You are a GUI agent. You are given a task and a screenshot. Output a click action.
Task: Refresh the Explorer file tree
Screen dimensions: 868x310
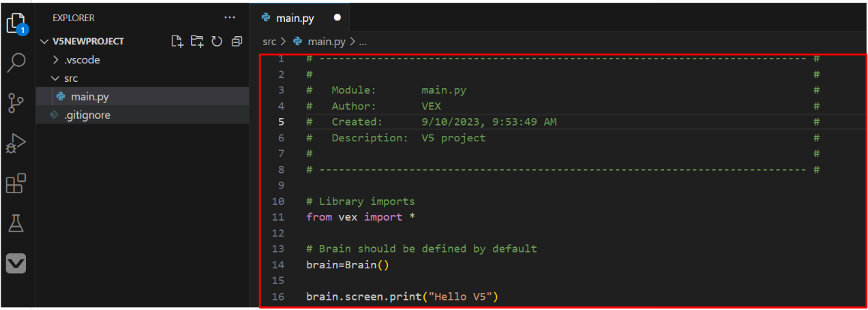pos(217,42)
